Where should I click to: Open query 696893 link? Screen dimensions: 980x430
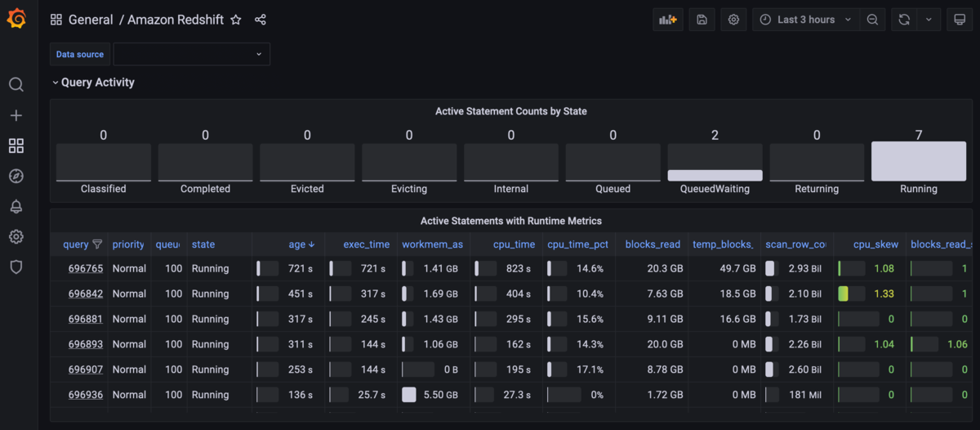(86, 344)
